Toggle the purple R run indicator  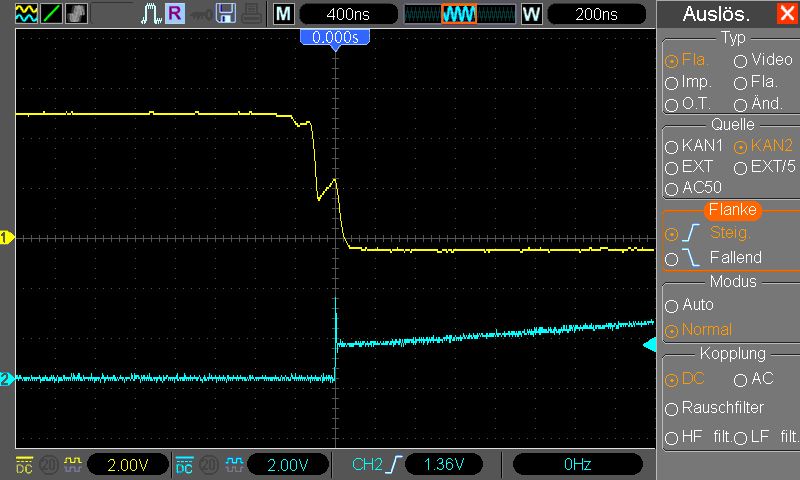point(175,13)
